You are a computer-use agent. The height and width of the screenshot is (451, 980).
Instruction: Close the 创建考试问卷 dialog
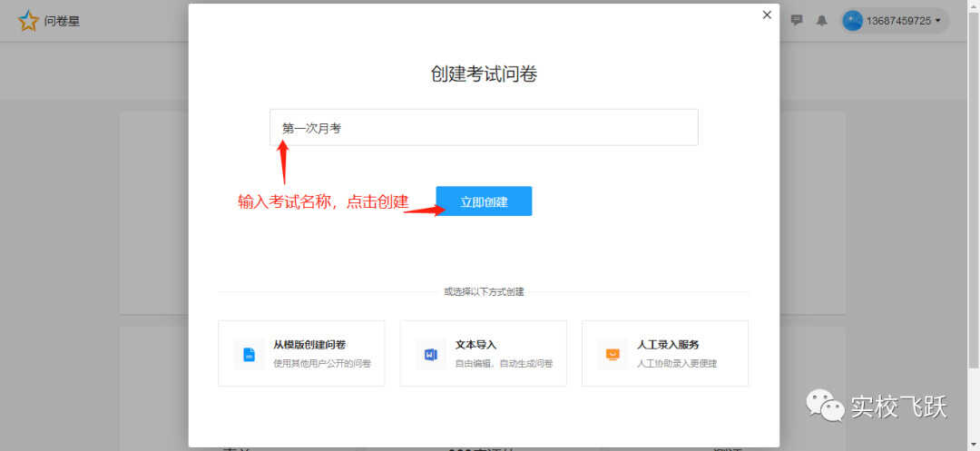point(767,15)
